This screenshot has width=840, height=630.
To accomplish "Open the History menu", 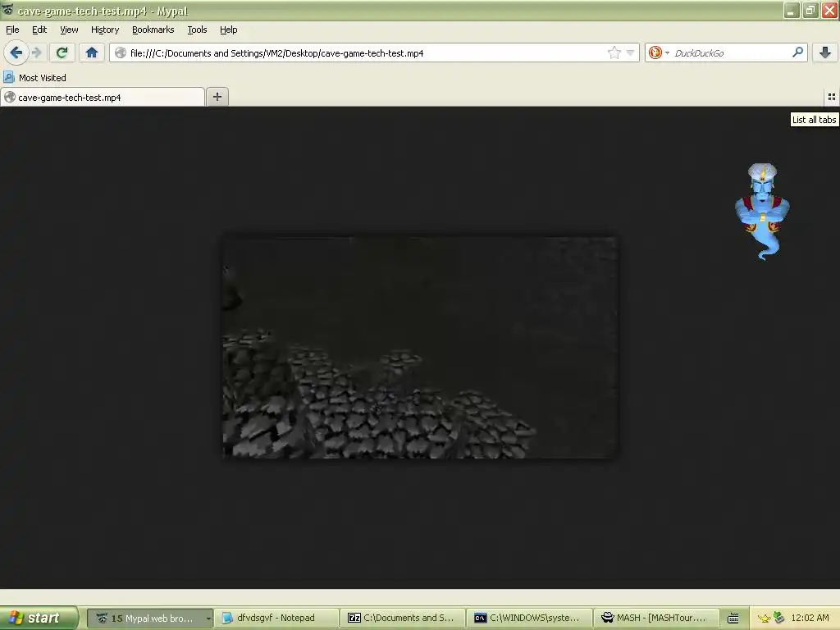I will point(104,30).
